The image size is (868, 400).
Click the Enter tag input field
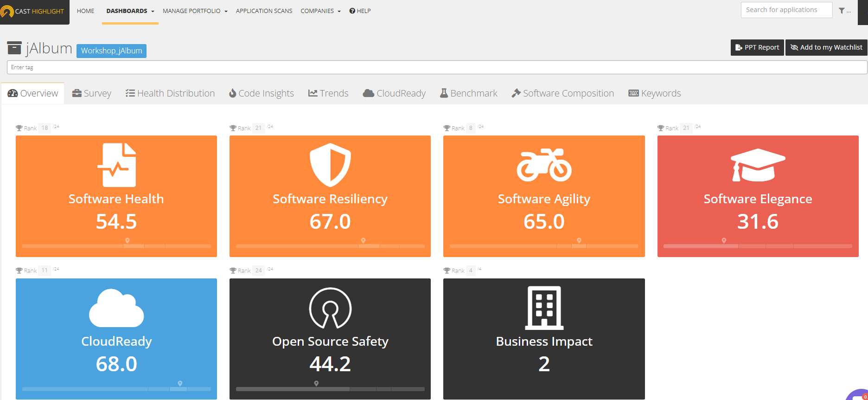pyautogui.click(x=437, y=67)
